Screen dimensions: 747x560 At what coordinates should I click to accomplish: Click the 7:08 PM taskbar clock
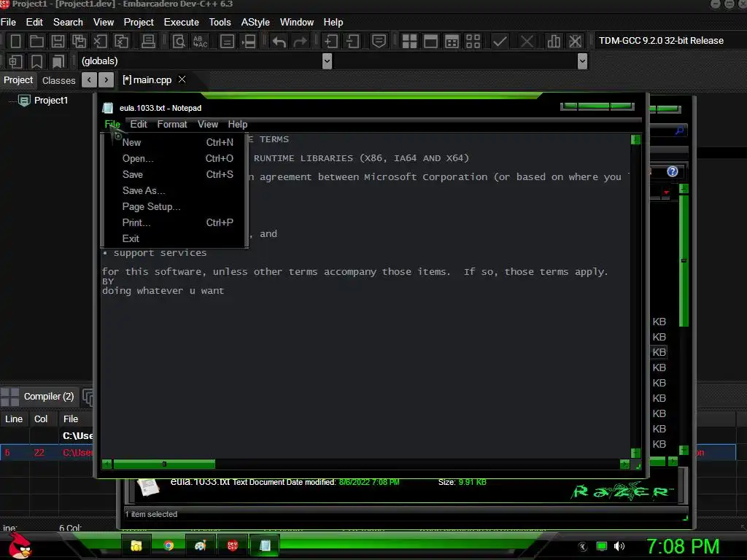click(x=683, y=546)
